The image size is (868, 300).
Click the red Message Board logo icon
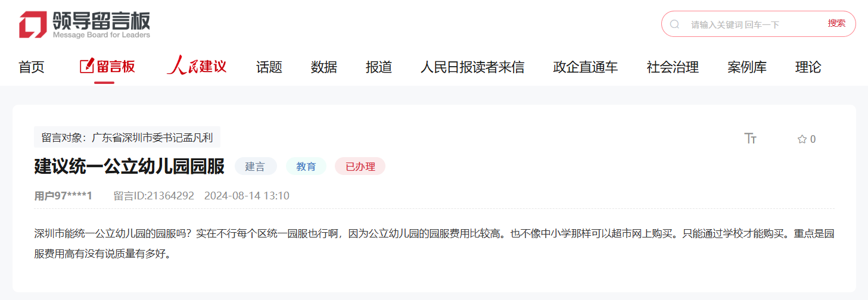pos(32,24)
